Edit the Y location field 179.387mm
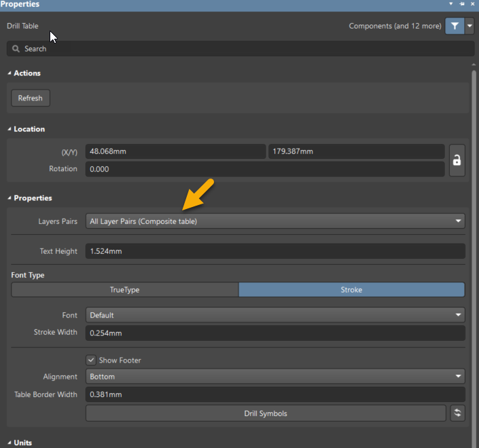Viewport: 479px width, 448px height. pos(357,151)
